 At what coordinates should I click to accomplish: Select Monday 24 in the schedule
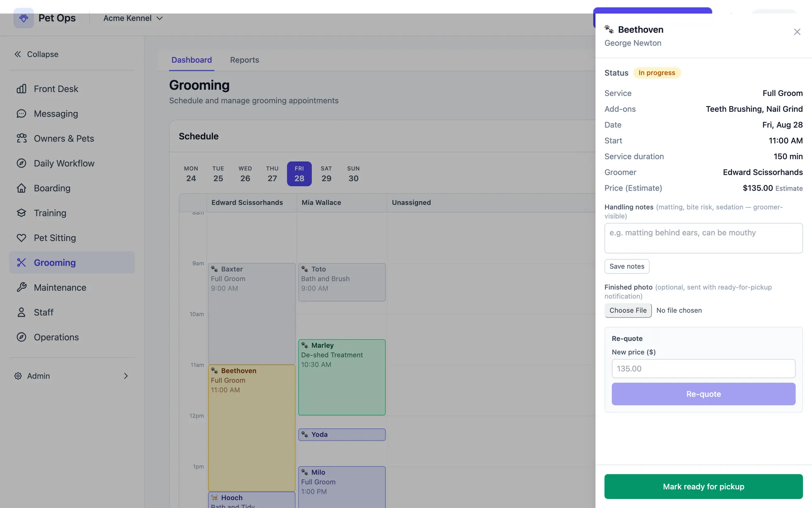point(191,174)
